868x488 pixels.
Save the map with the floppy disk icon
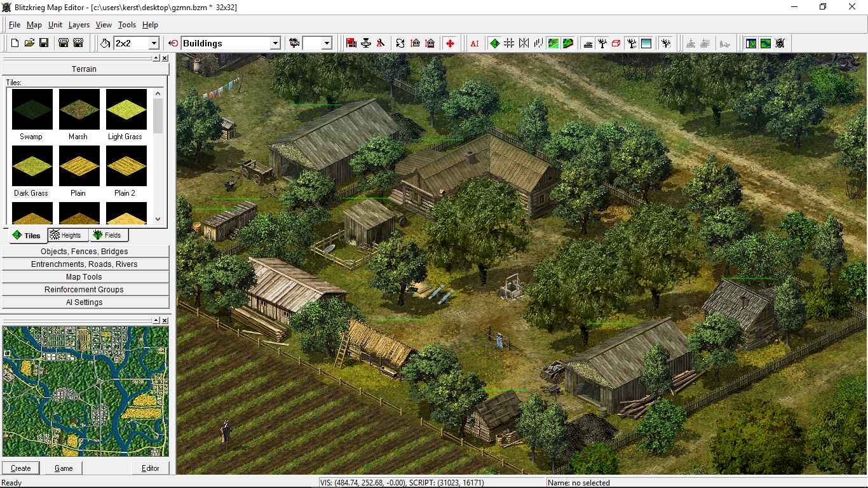[x=44, y=43]
